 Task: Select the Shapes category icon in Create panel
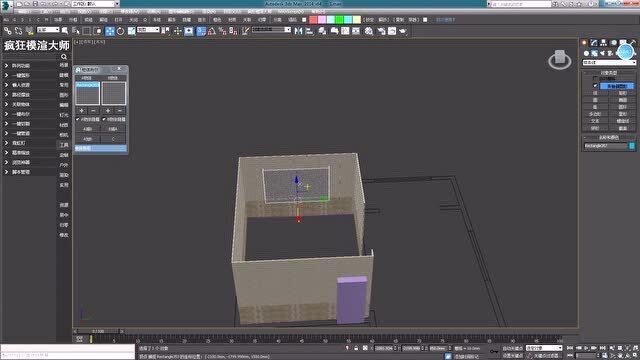pyautogui.click(x=594, y=53)
